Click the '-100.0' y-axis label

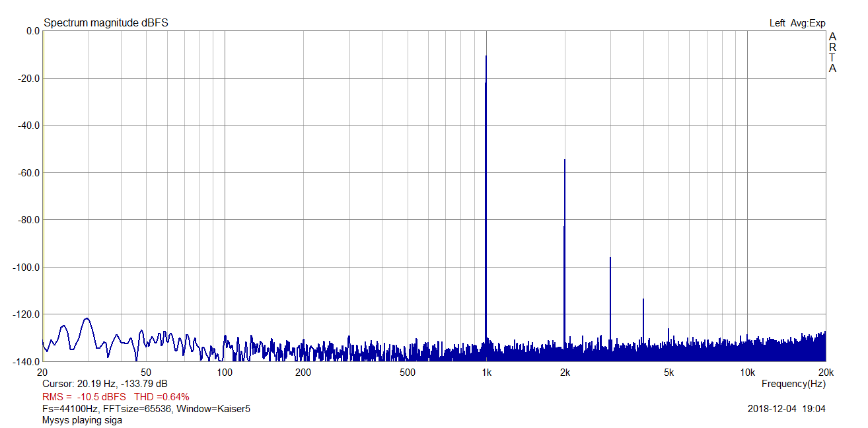tap(28, 267)
